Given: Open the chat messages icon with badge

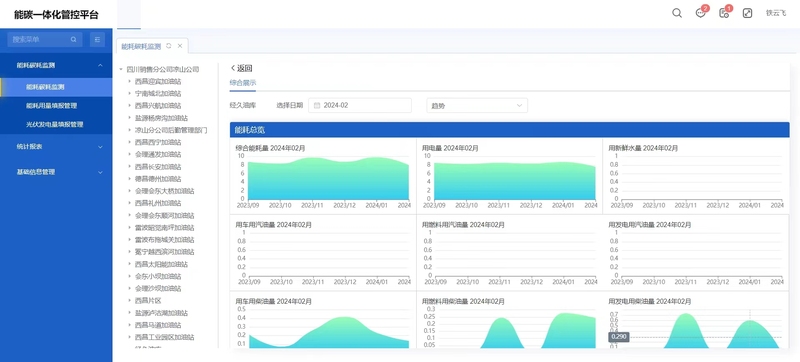Looking at the screenshot, I should (702, 13).
